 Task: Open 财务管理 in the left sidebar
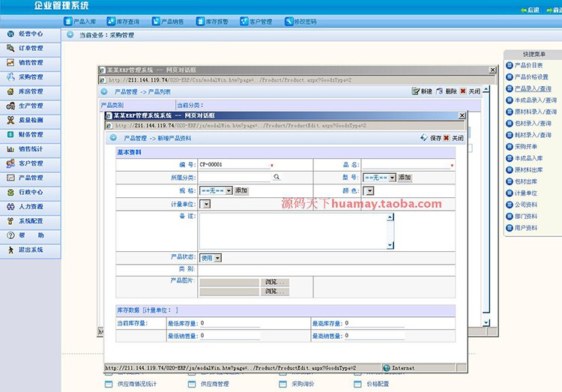[30, 134]
